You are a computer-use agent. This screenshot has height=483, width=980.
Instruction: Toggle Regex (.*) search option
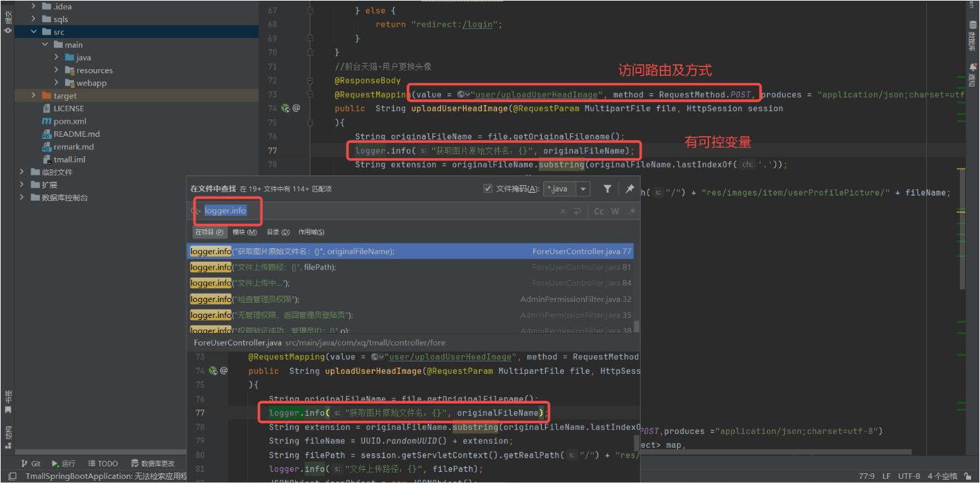click(631, 211)
